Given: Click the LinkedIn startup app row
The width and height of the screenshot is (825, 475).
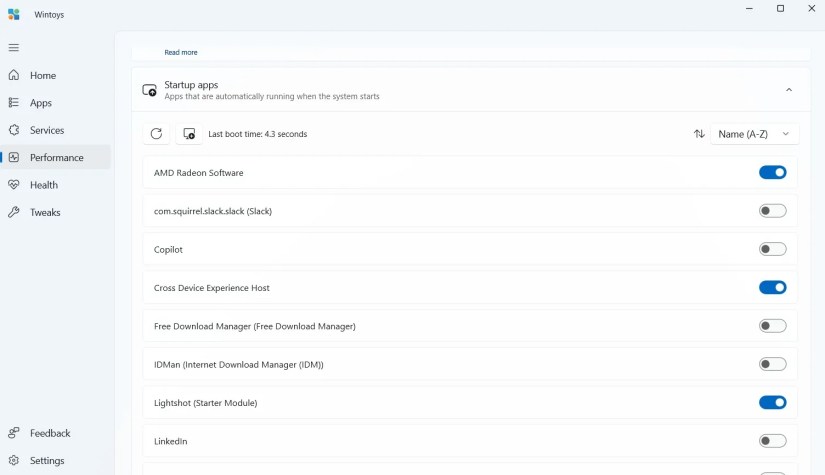Looking at the screenshot, I should (400, 441).
